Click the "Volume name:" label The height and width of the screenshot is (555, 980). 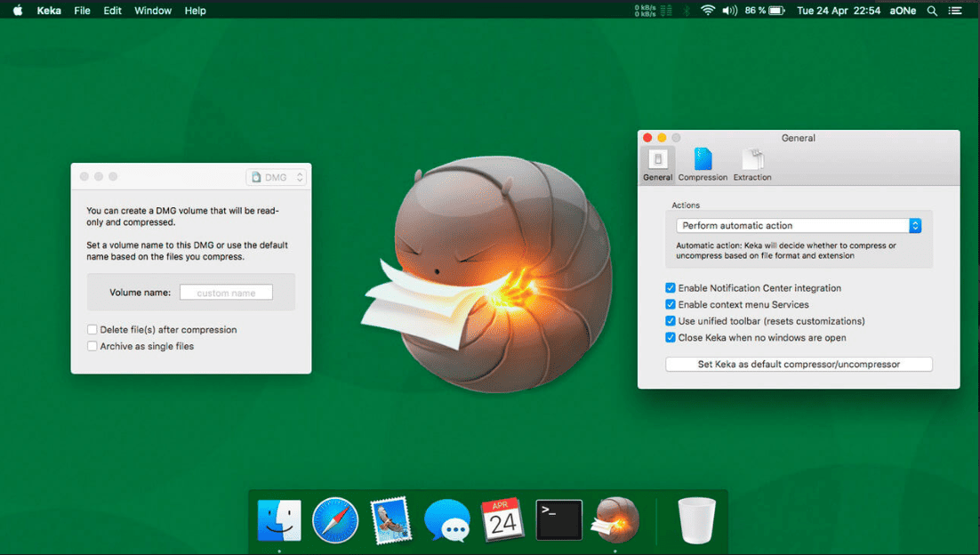(140, 293)
